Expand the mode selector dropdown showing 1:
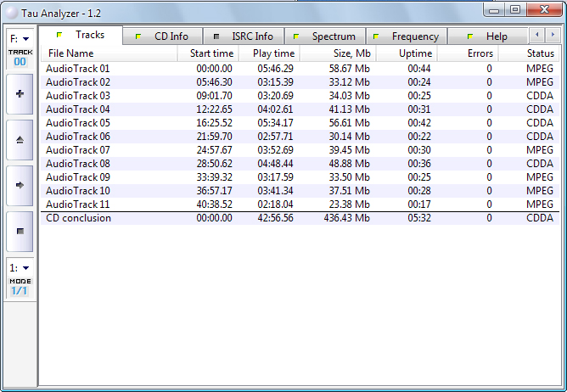567x392 pixels. [20, 268]
